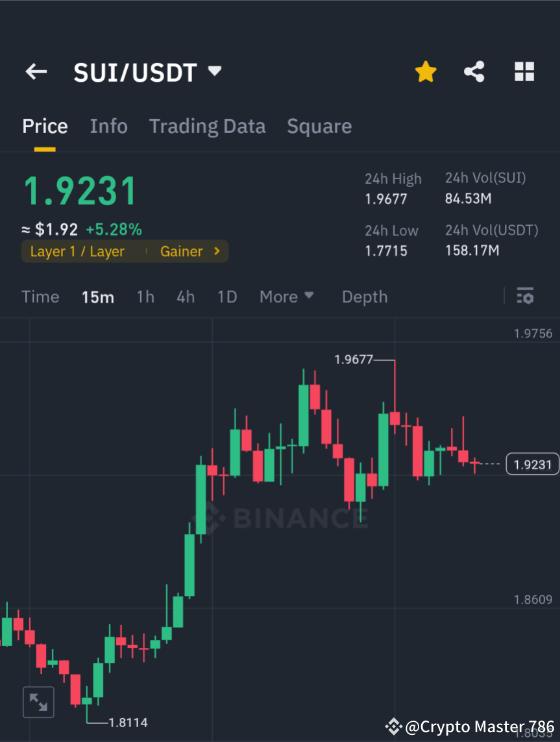The image size is (560, 742).
Task: Select the 15m candle interval
Action: pos(98,297)
